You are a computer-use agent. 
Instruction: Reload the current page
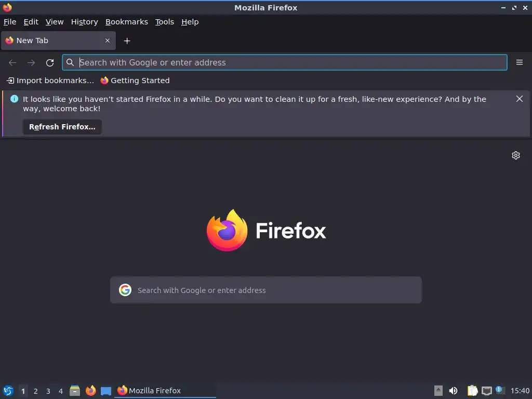pos(50,63)
